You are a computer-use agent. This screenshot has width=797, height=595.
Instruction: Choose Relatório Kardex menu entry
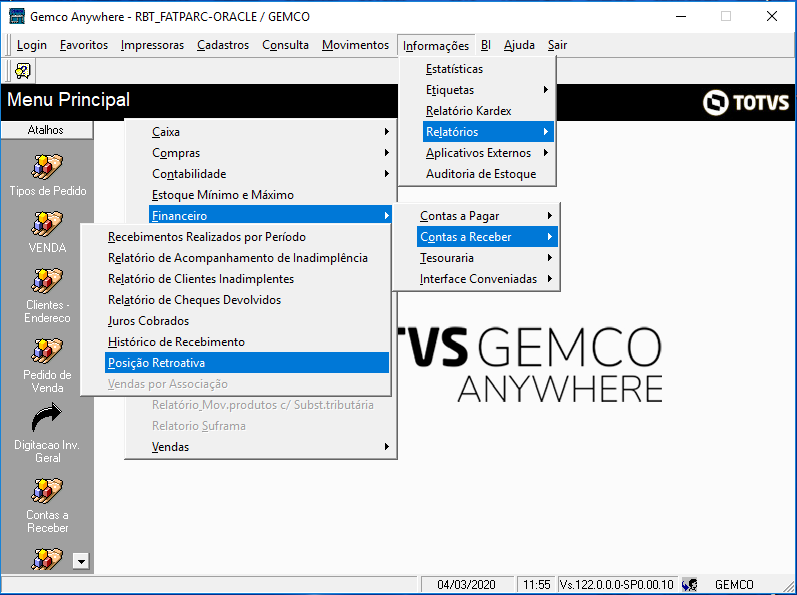tap(488, 111)
